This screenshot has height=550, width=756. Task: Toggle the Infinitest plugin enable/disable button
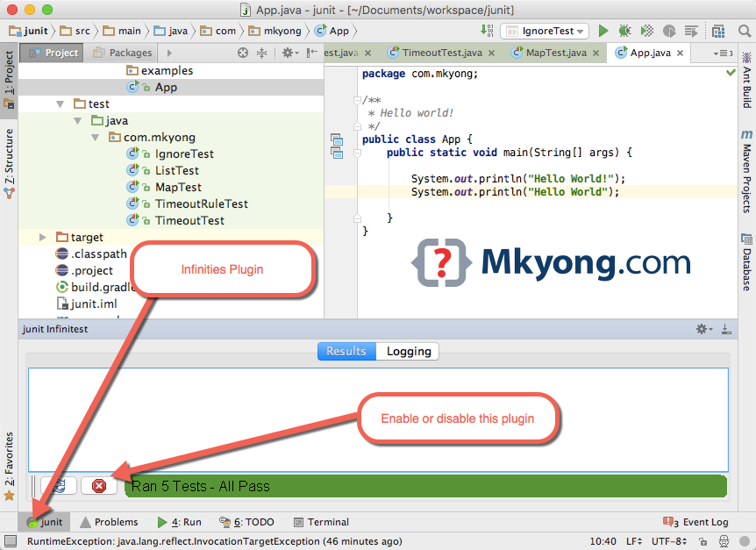pyautogui.click(x=99, y=485)
